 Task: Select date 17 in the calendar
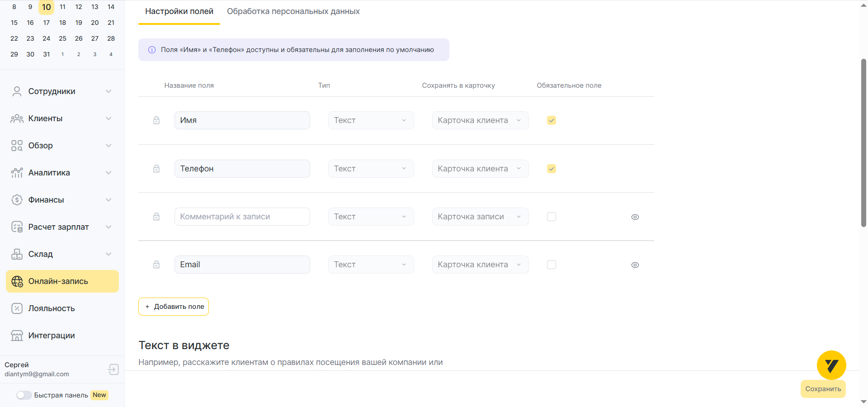click(47, 23)
